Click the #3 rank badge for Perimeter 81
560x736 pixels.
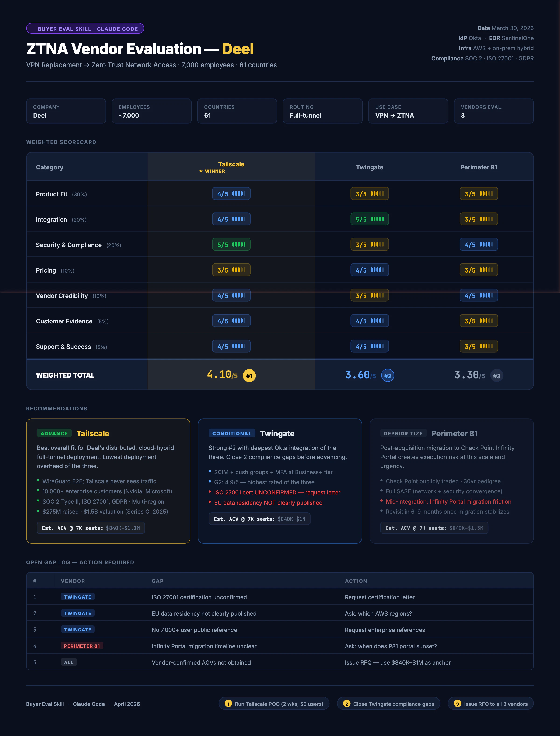pyautogui.click(x=496, y=376)
